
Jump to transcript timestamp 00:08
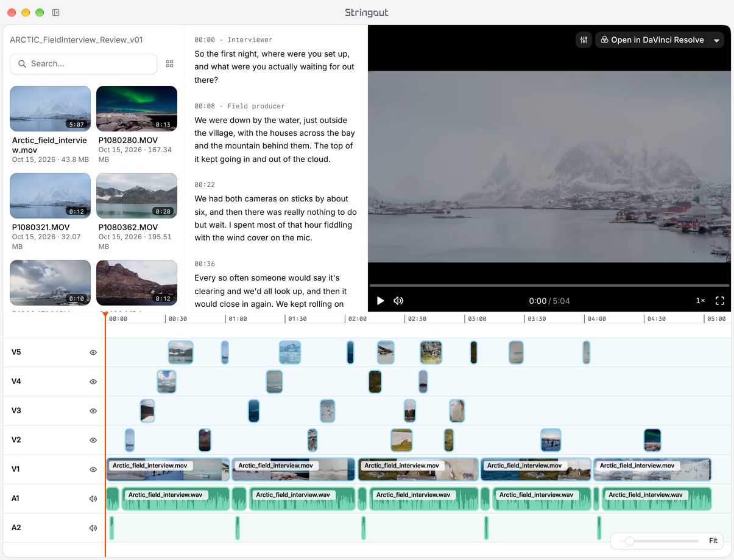(x=205, y=106)
